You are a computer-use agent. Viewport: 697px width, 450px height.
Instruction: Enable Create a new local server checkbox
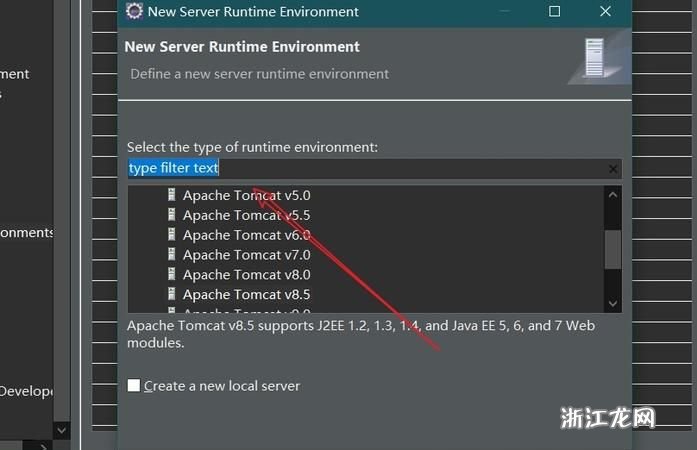point(134,385)
